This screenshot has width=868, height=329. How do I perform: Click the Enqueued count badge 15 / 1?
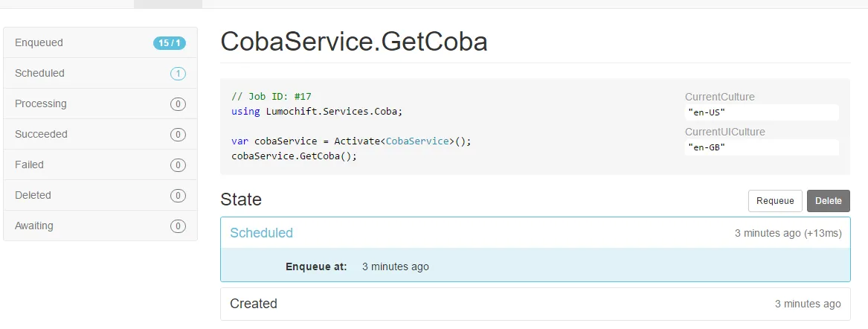(170, 43)
